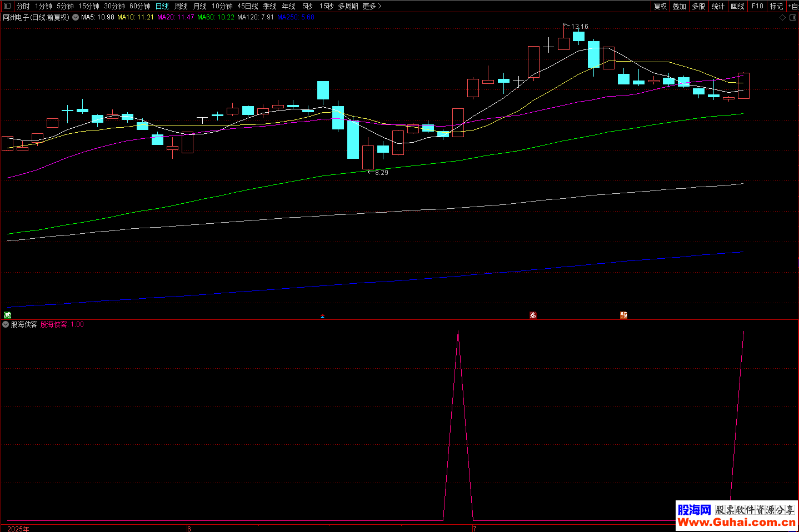
Task: Switch to 15分钟 period
Action: click(88, 6)
